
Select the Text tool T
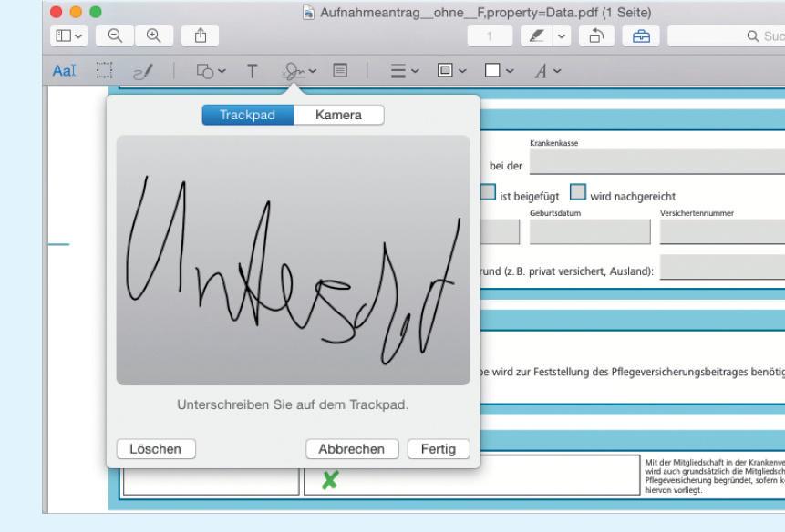tap(253, 71)
